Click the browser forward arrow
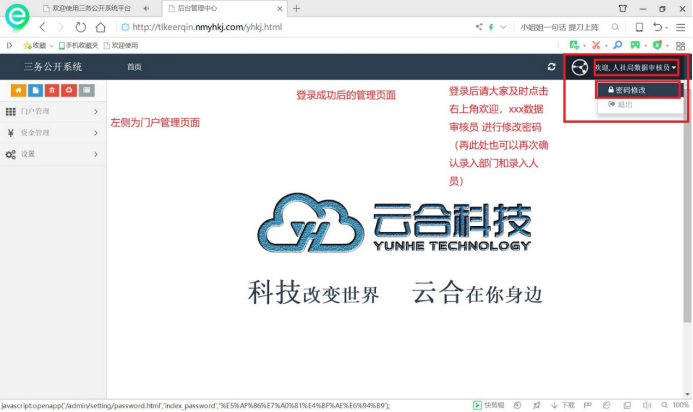693x412 pixels. [x=61, y=27]
